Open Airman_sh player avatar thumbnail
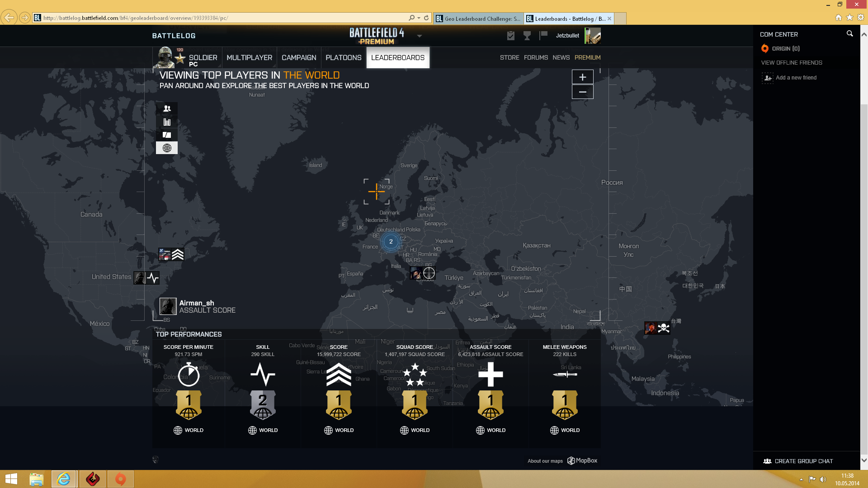The width and height of the screenshot is (868, 488). (168, 306)
